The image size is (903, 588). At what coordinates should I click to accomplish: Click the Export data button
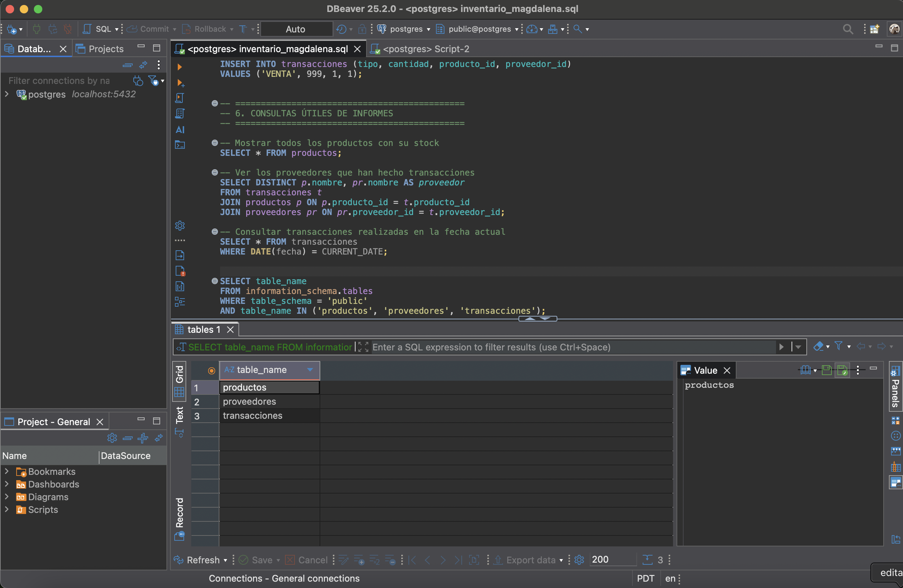(526, 559)
